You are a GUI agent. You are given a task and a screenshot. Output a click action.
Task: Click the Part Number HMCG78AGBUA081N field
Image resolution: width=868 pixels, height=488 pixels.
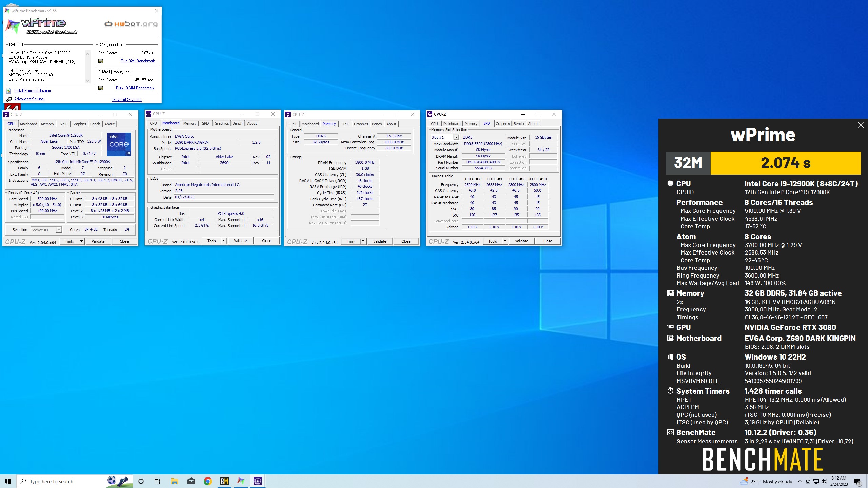tap(483, 162)
